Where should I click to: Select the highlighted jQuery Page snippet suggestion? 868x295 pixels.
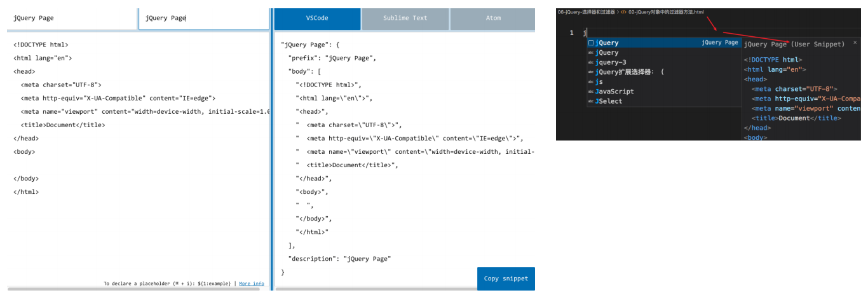(x=663, y=43)
